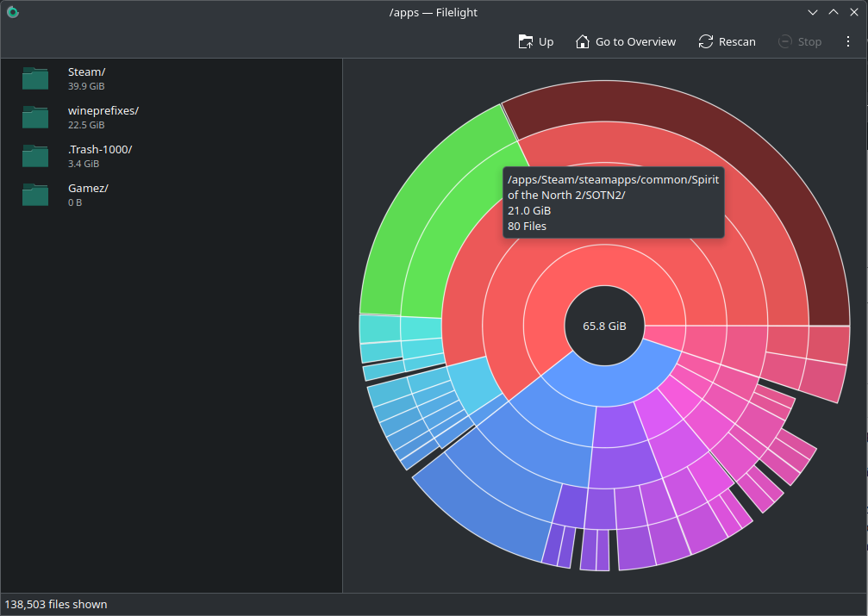Maximize the Filelight window
The height and width of the screenshot is (616, 868).
click(x=833, y=12)
